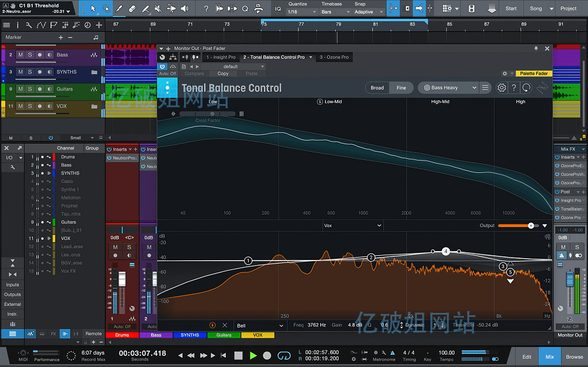Switch to 1 - Insight Pro tab
The width and height of the screenshot is (588, 367).
(x=221, y=57)
